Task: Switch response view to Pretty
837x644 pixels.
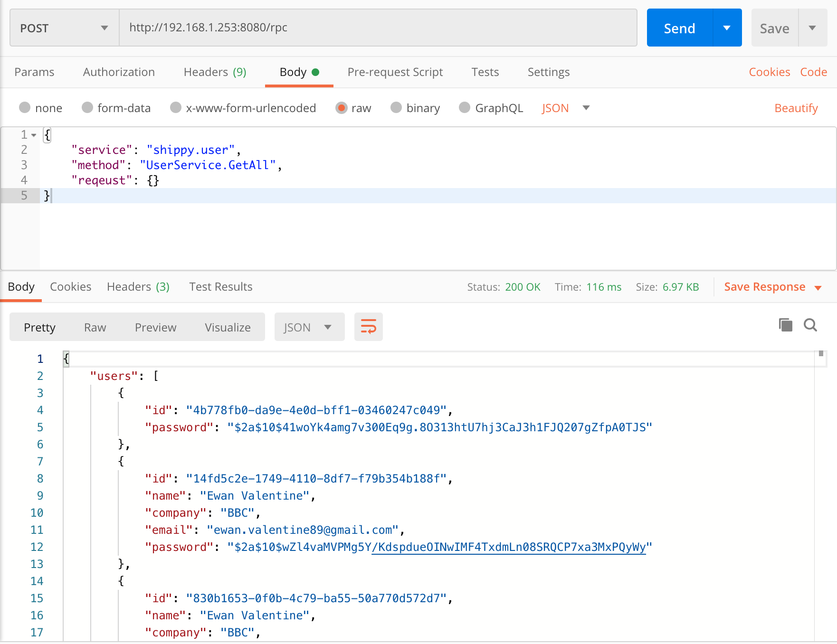Action: click(x=40, y=327)
